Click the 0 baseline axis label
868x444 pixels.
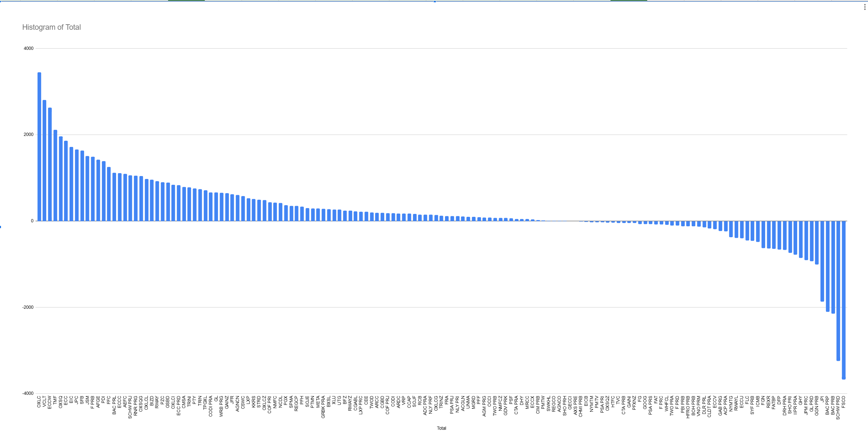tap(32, 221)
